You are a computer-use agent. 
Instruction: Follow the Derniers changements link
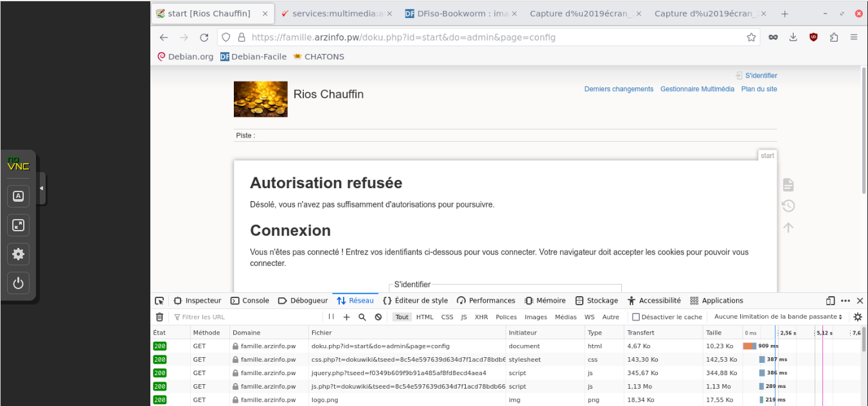click(618, 89)
